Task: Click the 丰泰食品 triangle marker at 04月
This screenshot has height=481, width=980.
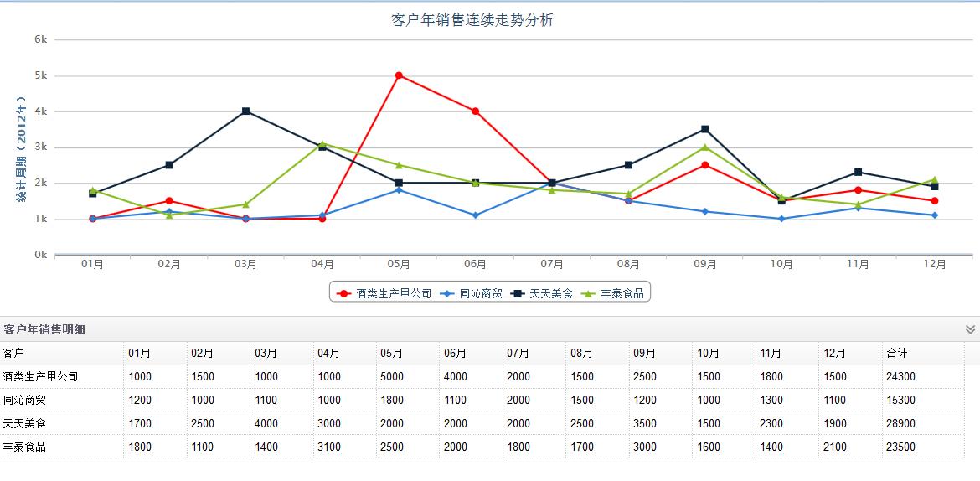Action: [322, 143]
